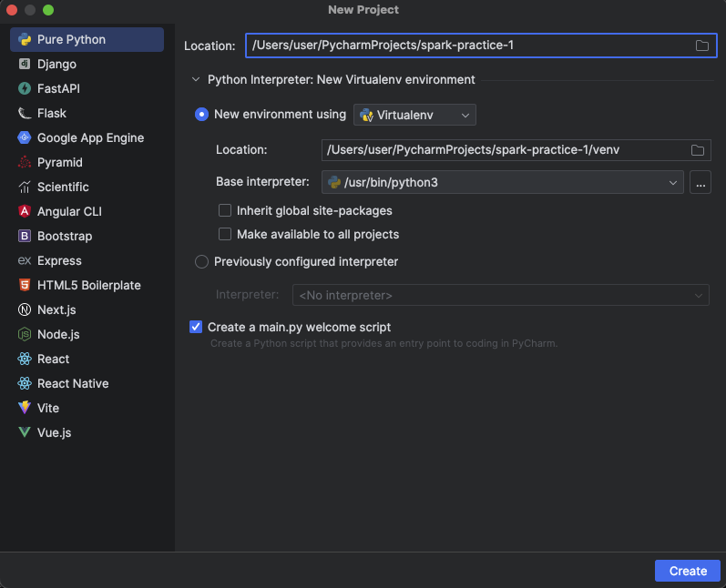Select the Pyramid project icon

[24, 162]
